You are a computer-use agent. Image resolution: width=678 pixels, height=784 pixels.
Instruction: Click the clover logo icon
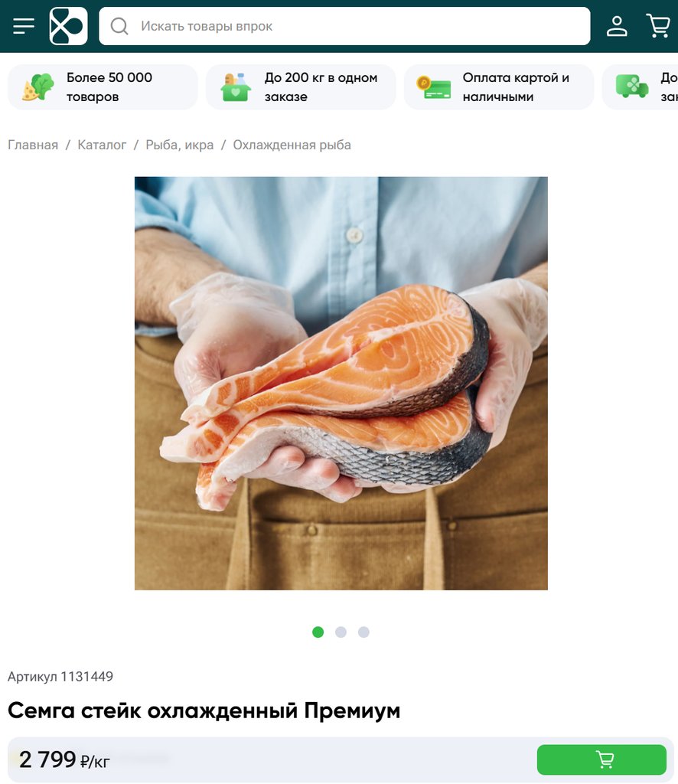[x=68, y=26]
